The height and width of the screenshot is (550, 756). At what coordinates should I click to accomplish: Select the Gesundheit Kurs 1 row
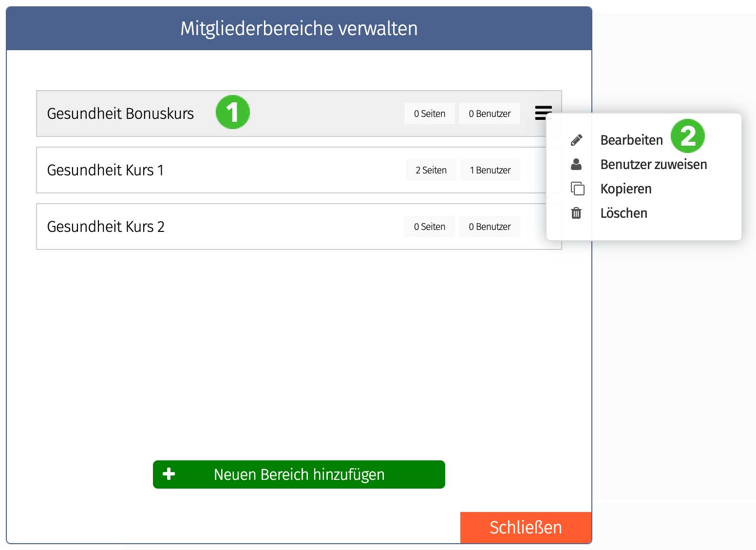click(x=195, y=170)
